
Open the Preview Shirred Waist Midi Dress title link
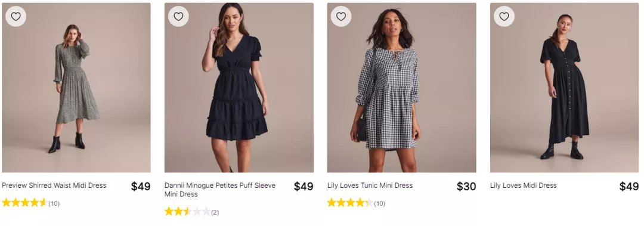coord(54,185)
